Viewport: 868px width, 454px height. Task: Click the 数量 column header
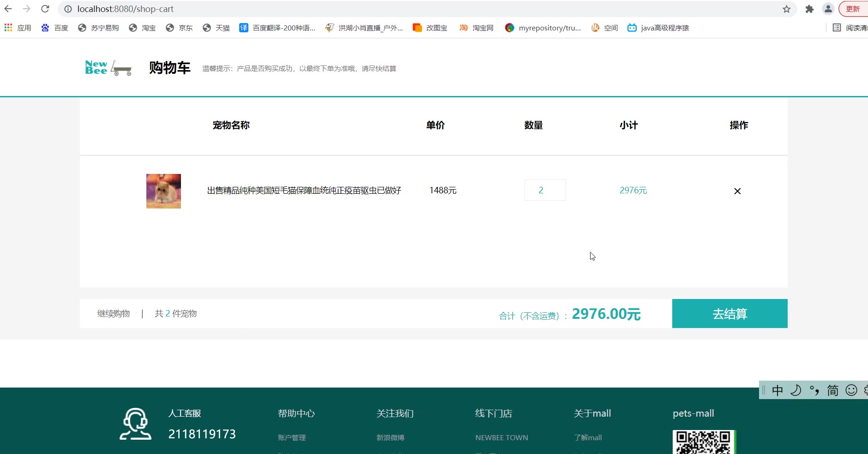(534, 125)
